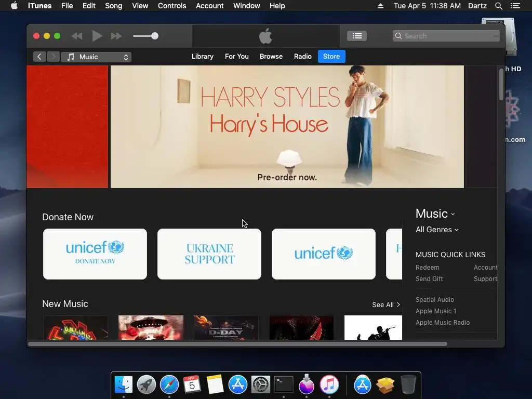The height and width of the screenshot is (399, 532).
Task: Open the Edit menu
Action: (x=89, y=6)
